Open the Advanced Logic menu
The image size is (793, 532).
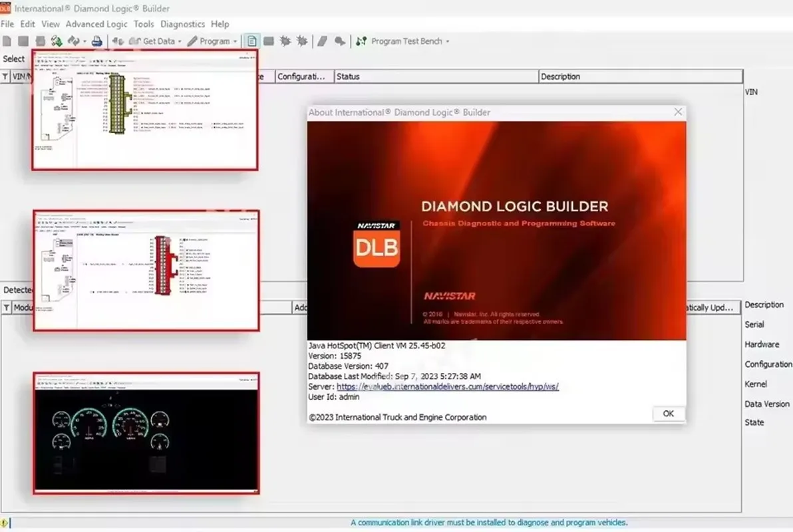(x=96, y=24)
